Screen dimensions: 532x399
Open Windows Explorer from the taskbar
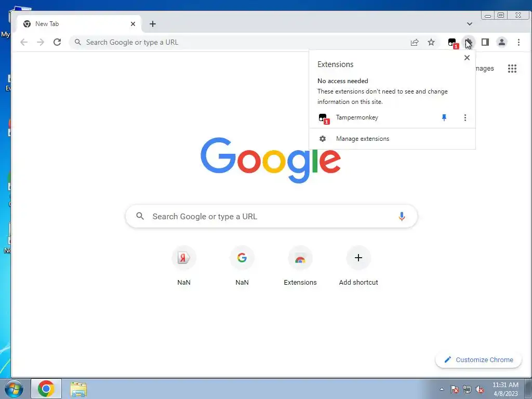pos(78,389)
